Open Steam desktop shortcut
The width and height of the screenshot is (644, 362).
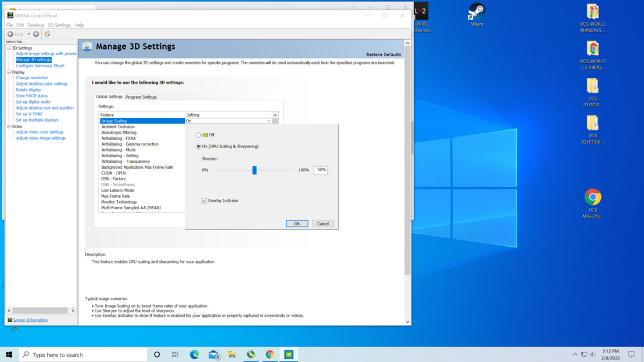477,15
